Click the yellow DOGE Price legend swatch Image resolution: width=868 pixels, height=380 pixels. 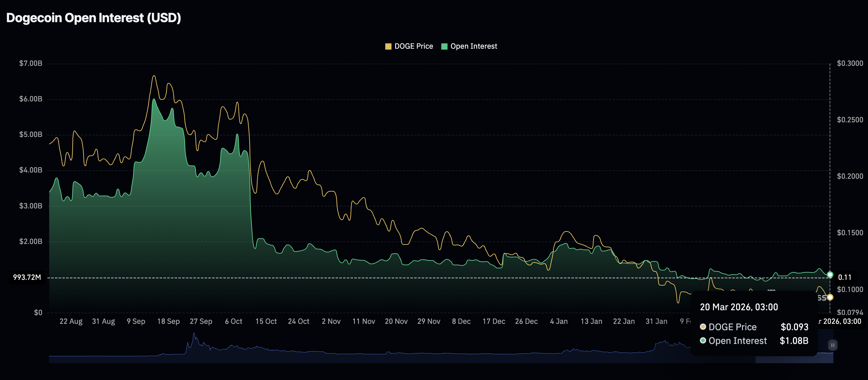[x=388, y=46]
